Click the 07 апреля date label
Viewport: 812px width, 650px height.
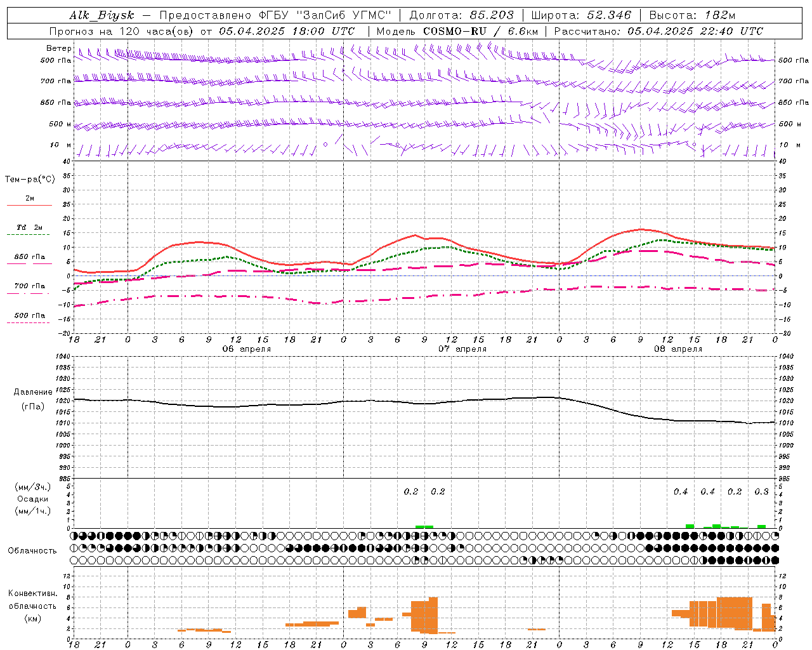click(462, 349)
